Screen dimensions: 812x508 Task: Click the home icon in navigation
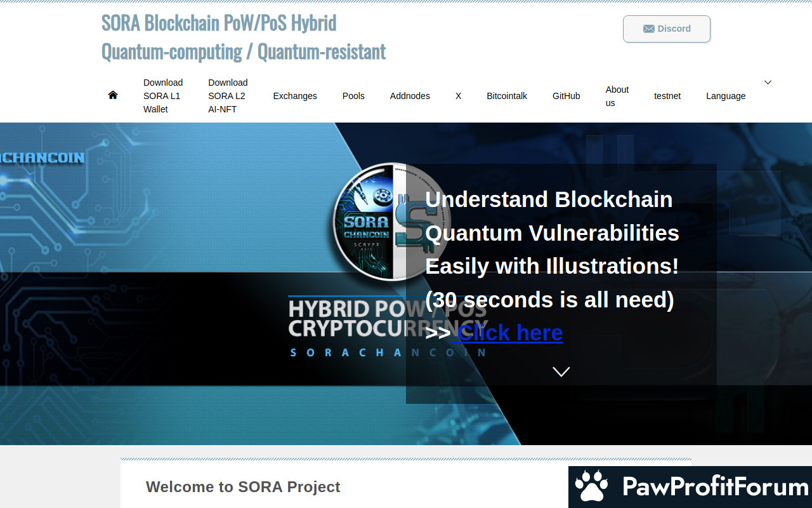pyautogui.click(x=113, y=95)
